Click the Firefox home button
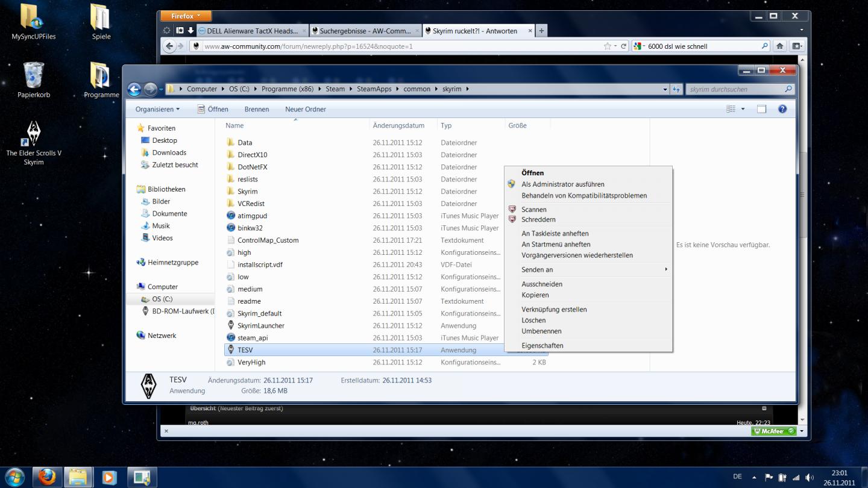Viewport: 868px width, 488px height. pos(780,46)
